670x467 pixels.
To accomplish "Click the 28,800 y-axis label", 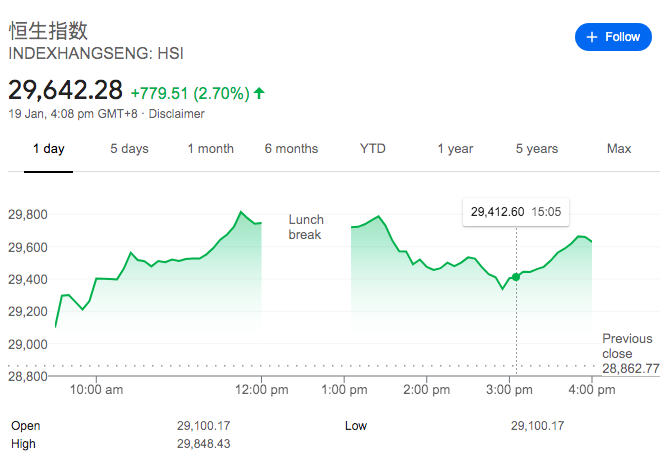I will (28, 376).
